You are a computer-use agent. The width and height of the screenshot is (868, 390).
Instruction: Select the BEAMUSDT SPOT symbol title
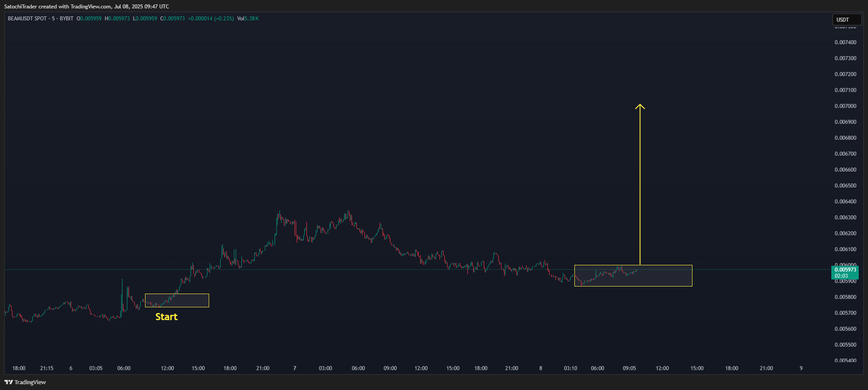click(x=27, y=19)
